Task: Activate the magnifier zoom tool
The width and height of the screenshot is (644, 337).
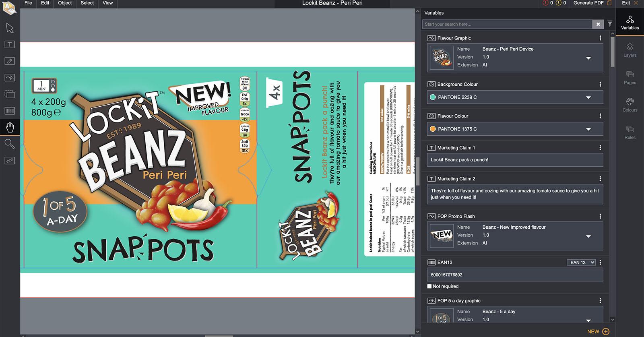Action: (10, 144)
